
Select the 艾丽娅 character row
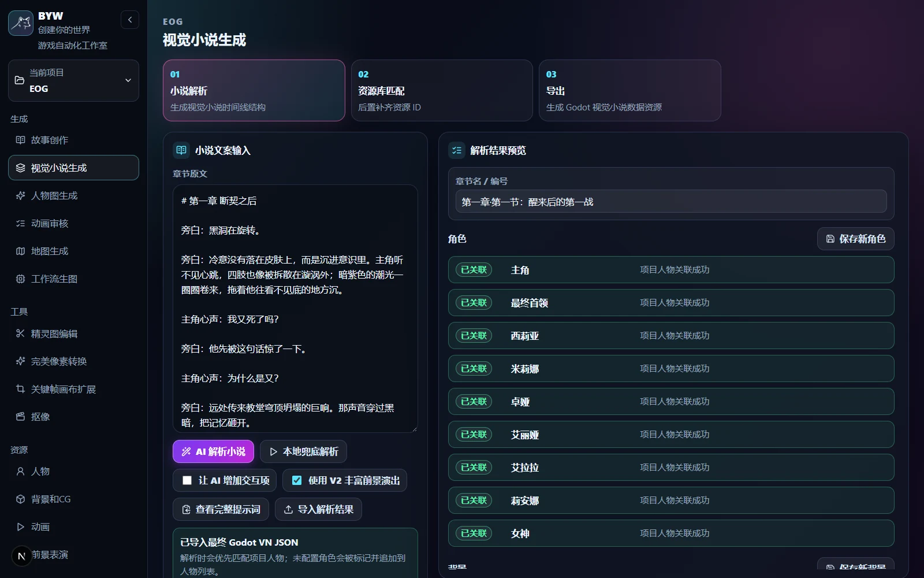click(671, 435)
